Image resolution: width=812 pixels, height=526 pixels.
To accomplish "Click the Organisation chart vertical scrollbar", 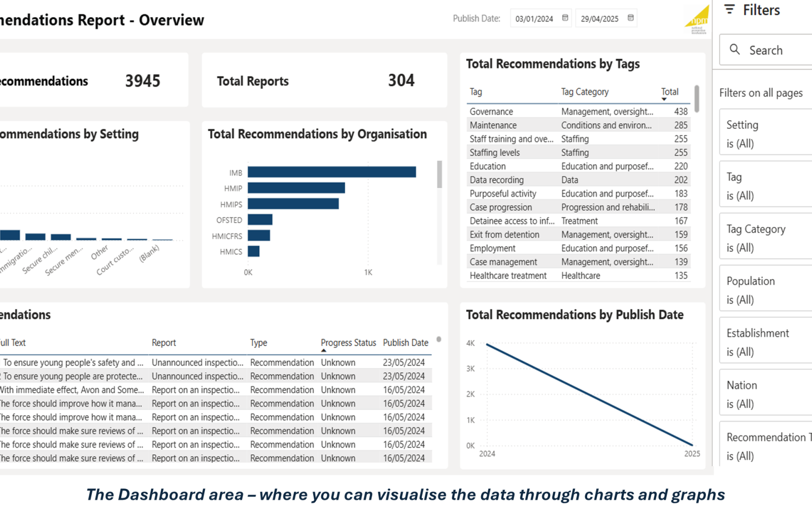I will tap(439, 175).
